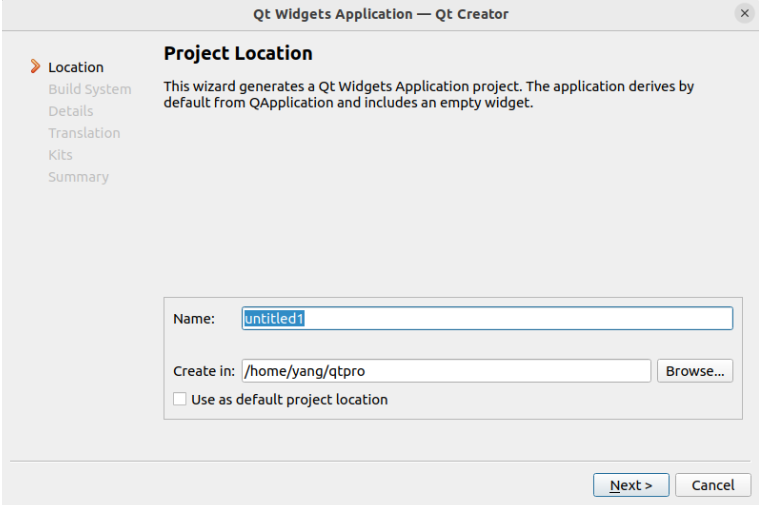Select the Location wizard step

pyautogui.click(x=76, y=67)
